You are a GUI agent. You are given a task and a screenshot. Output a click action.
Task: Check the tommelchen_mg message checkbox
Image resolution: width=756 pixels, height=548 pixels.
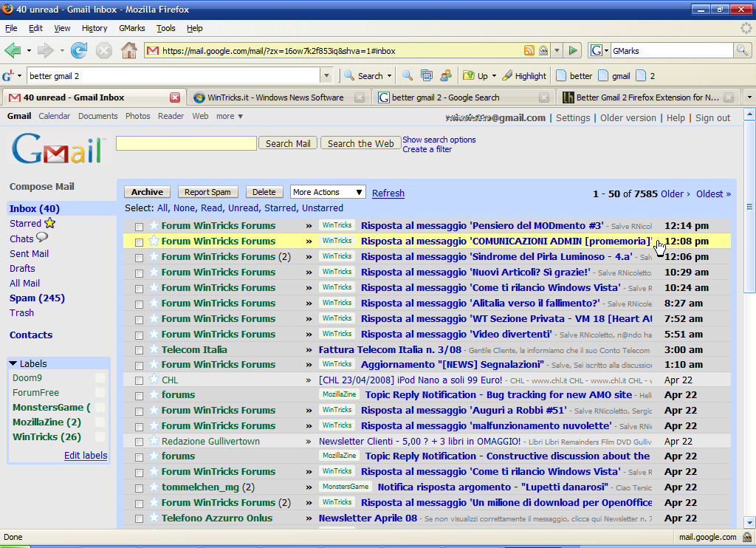[x=139, y=488]
